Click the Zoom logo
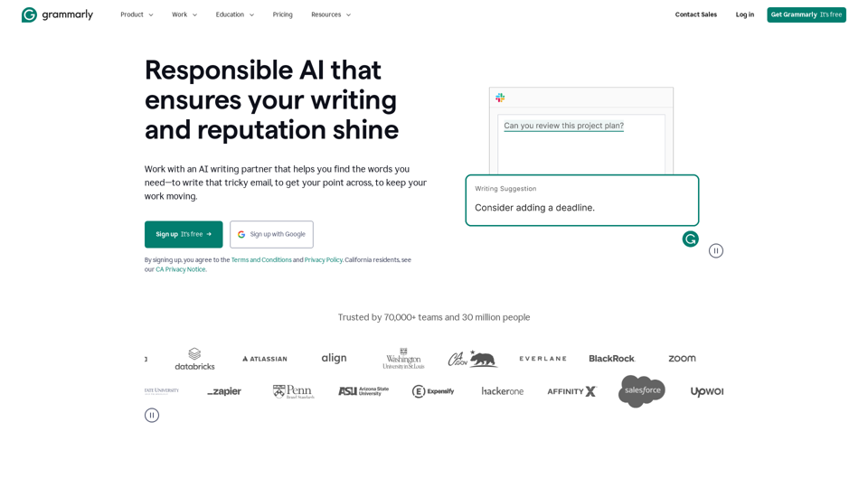 point(682,359)
